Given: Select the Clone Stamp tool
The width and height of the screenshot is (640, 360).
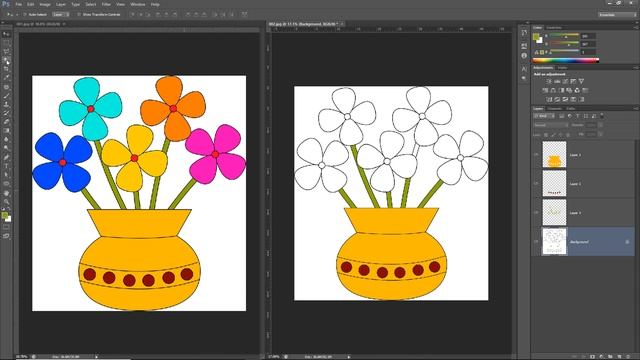Looking at the screenshot, I should point(6,104).
